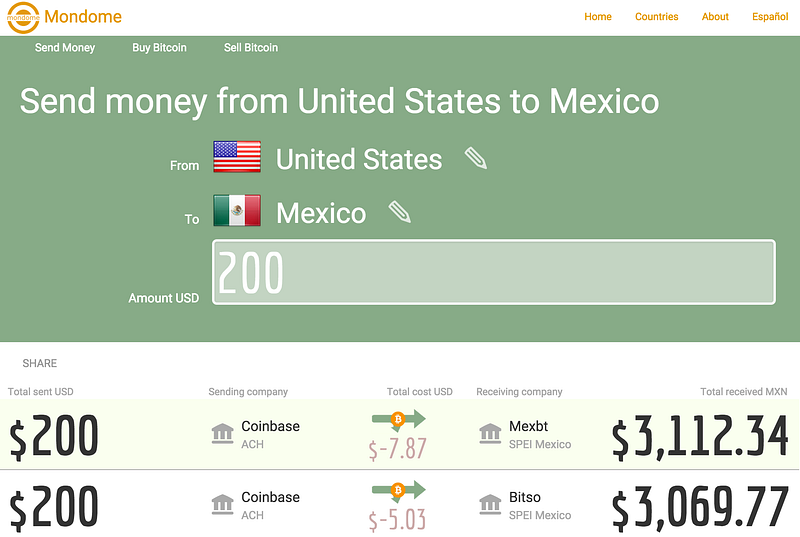Open the Countries link
This screenshot has height=537, width=800.
657,16
